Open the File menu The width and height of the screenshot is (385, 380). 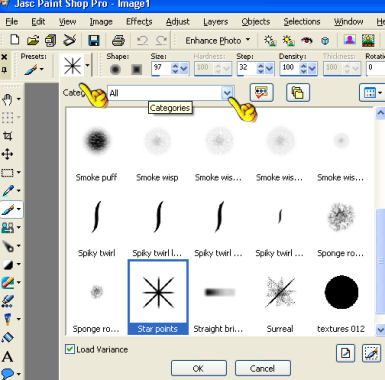(12, 22)
